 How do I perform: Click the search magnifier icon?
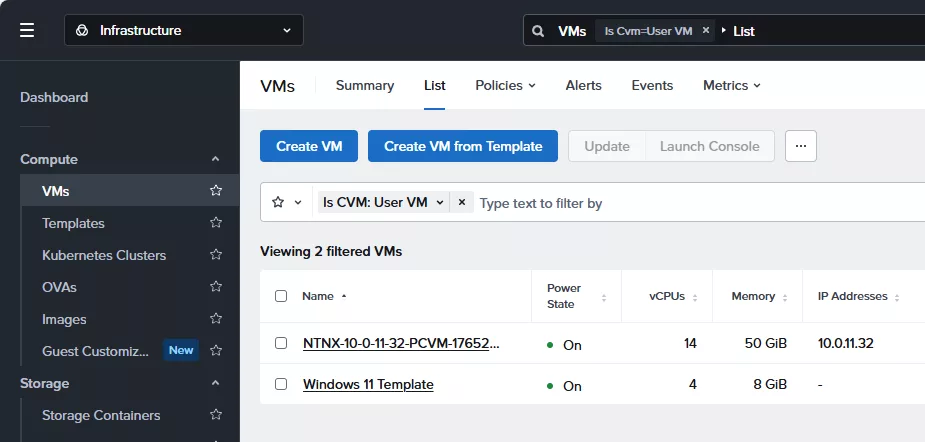coord(538,31)
